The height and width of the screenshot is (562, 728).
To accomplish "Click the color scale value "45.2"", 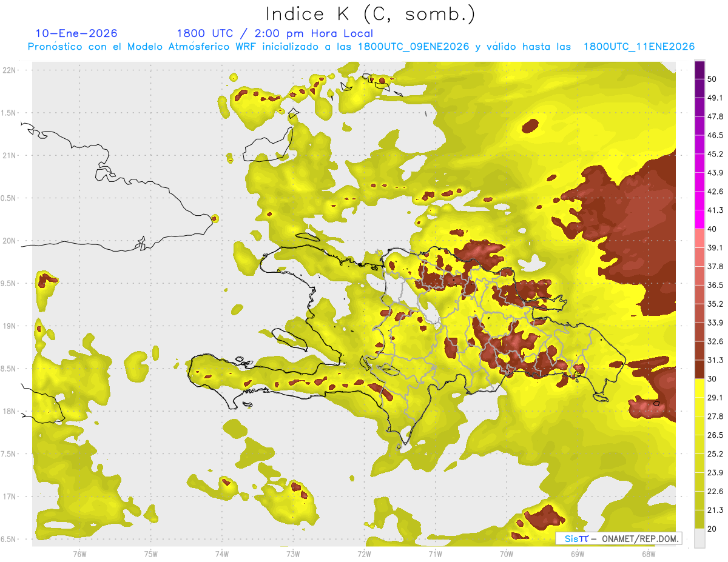I will click(716, 154).
